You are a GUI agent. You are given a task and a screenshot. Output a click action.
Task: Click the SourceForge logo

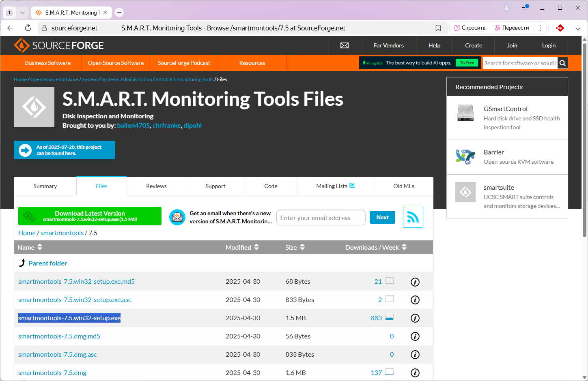tap(59, 45)
